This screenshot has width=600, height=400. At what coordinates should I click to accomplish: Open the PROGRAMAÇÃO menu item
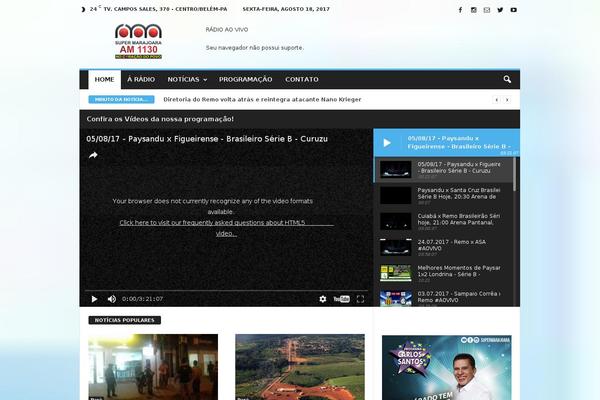(x=246, y=80)
